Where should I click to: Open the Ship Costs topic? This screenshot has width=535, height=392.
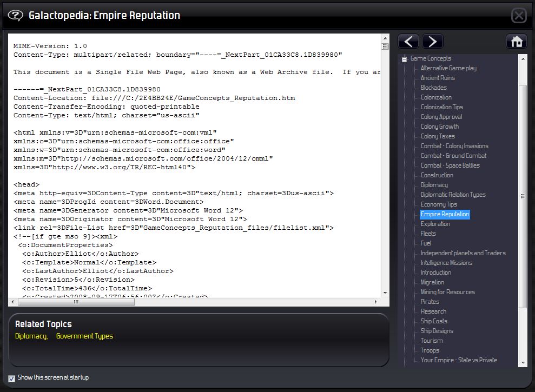point(434,321)
